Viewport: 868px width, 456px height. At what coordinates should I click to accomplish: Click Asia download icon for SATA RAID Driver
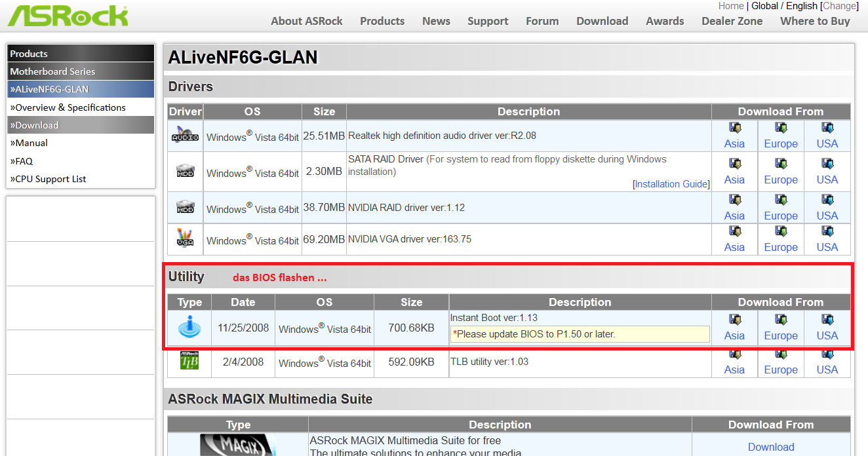coord(734,164)
